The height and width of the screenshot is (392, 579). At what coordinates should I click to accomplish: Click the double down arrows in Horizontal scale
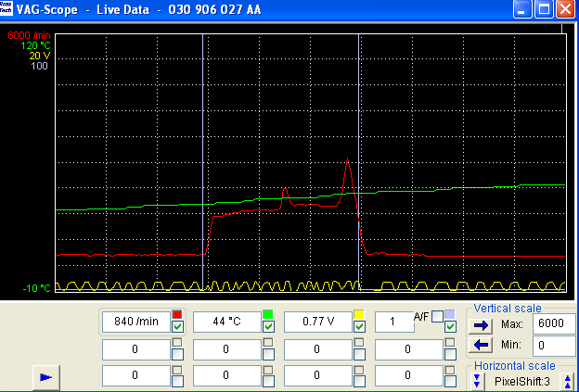coord(476,380)
